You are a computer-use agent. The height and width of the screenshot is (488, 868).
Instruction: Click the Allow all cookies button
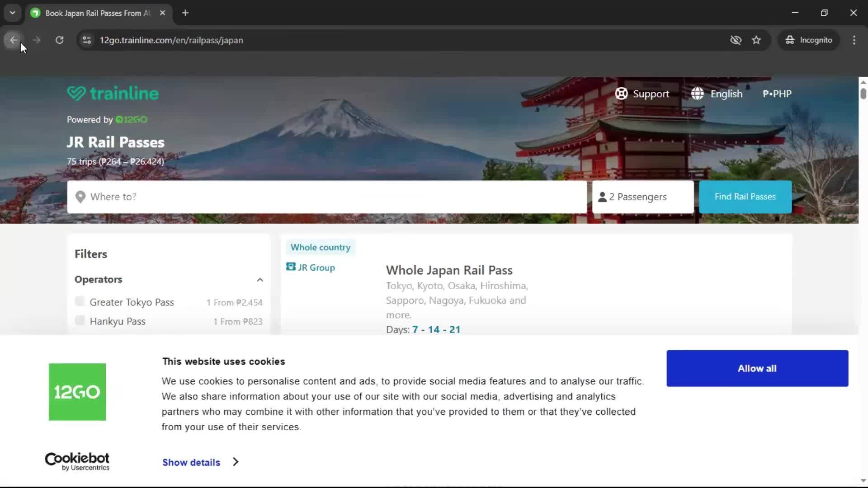click(x=756, y=368)
